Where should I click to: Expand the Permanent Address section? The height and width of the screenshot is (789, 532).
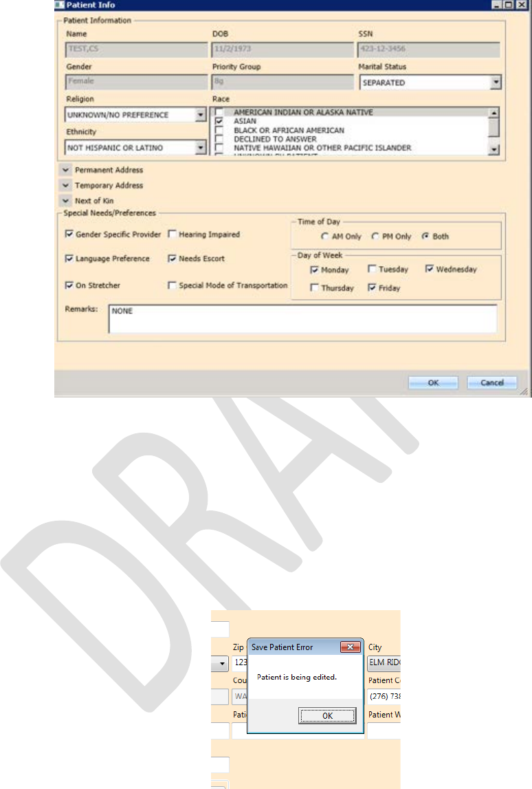coord(65,170)
